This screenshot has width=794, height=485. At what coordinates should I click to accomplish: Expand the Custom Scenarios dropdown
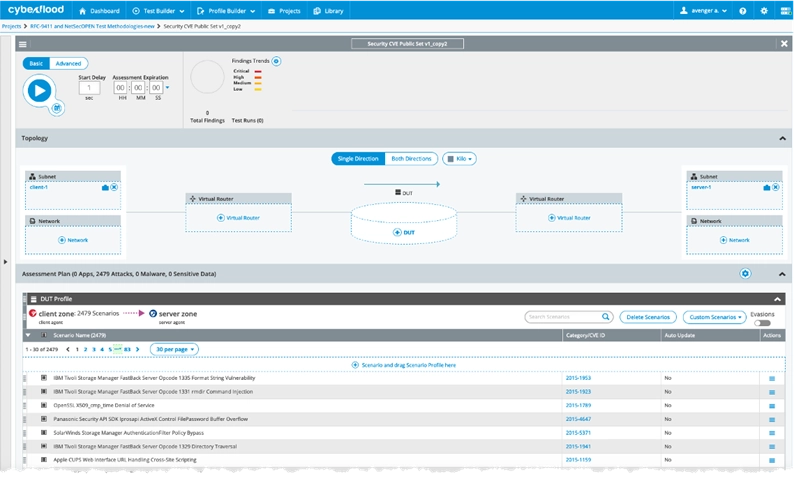pyautogui.click(x=717, y=317)
